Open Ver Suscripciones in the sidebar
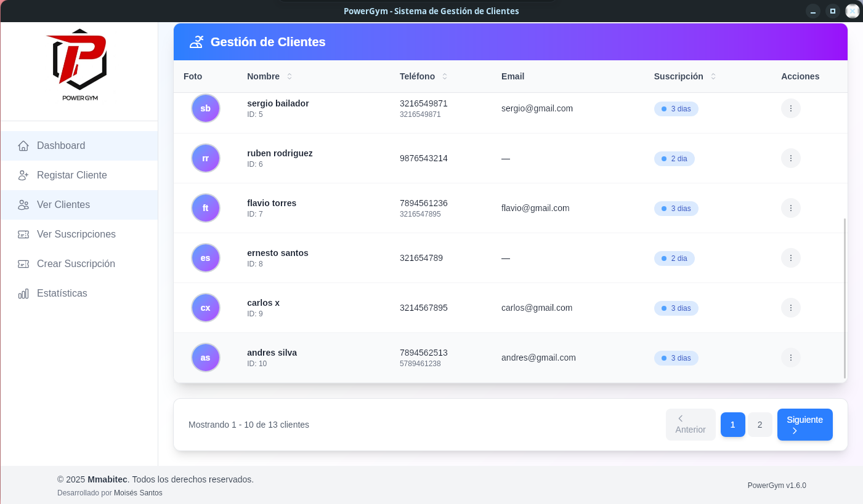The width and height of the screenshot is (863, 504). pyautogui.click(x=79, y=234)
